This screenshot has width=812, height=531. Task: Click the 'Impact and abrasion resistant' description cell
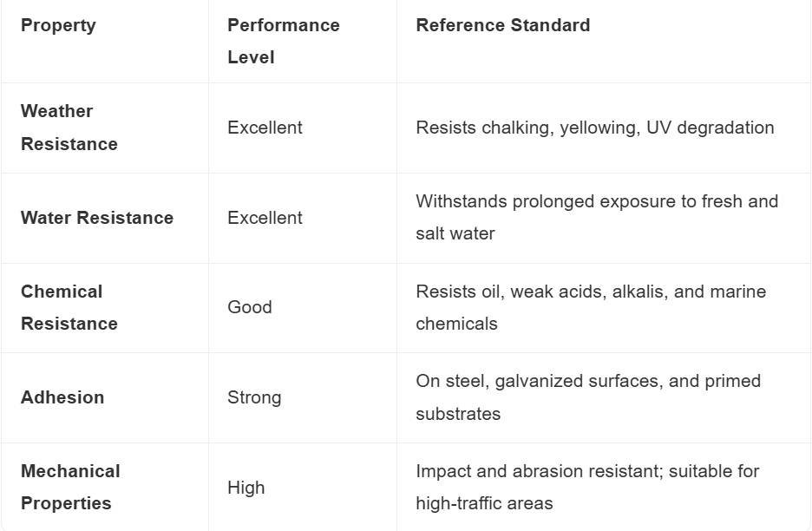click(586, 487)
